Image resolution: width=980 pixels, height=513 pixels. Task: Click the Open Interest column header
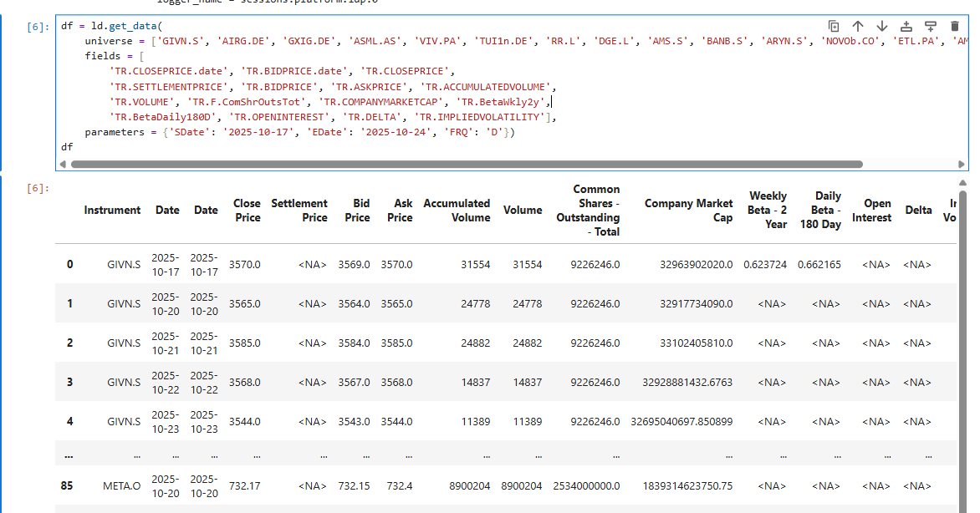(x=872, y=211)
